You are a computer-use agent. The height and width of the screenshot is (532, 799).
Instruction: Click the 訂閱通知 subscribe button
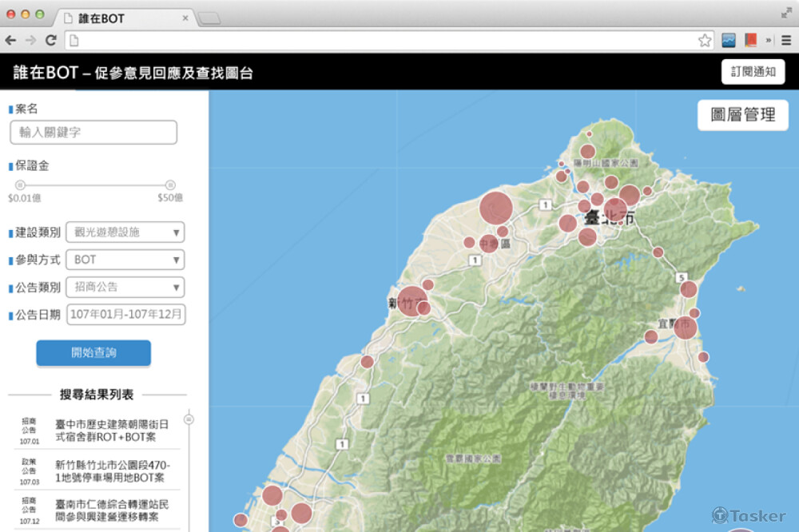point(753,72)
